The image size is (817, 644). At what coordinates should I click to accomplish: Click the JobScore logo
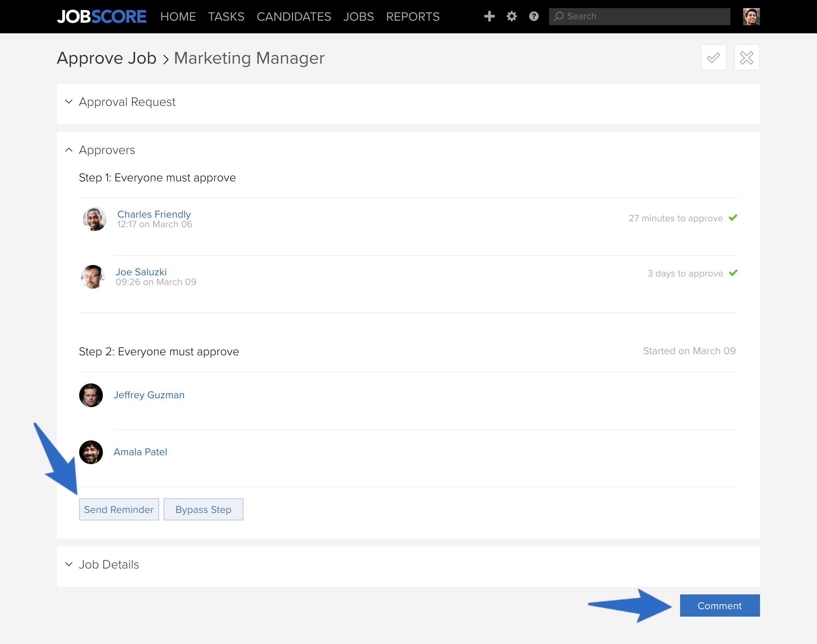click(101, 17)
